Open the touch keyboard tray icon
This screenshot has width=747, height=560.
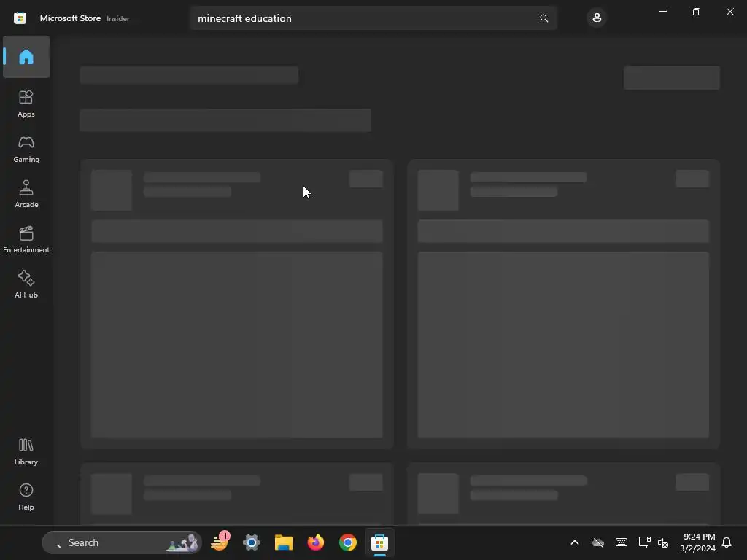pyautogui.click(x=622, y=542)
